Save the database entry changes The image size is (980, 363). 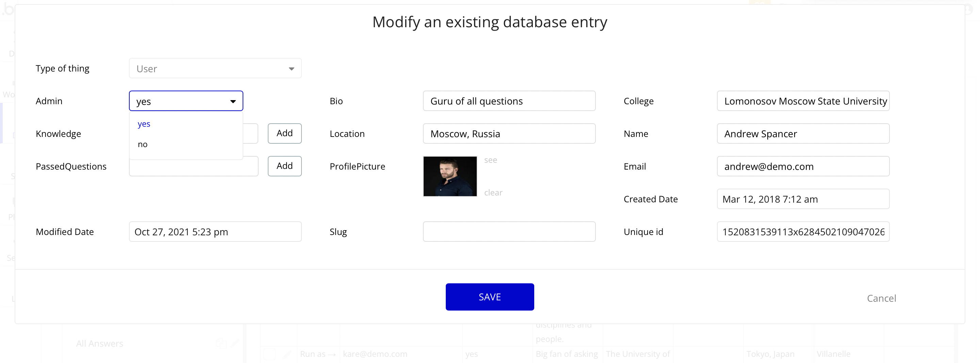coord(489,297)
